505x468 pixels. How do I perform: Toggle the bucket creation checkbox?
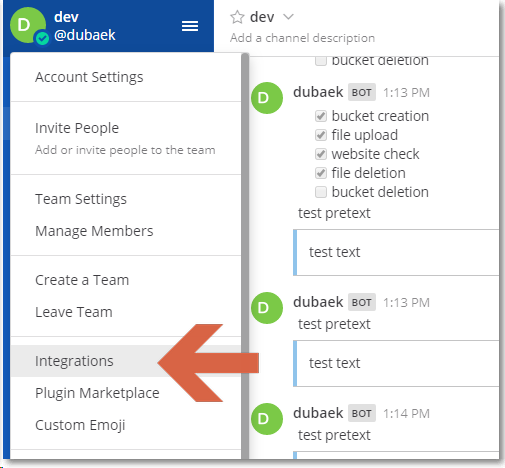[321, 116]
